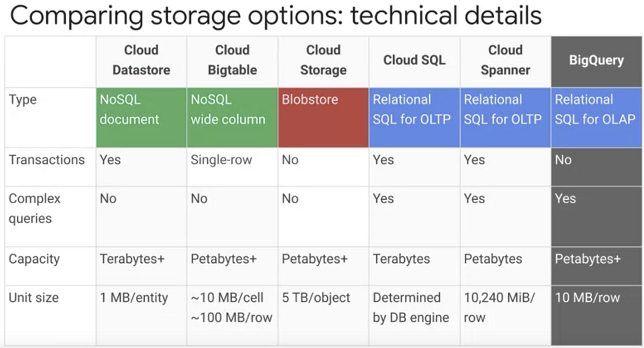Click the Terabytes+ capacity cell
Viewport: 644px width, 348px height.
coord(132,259)
